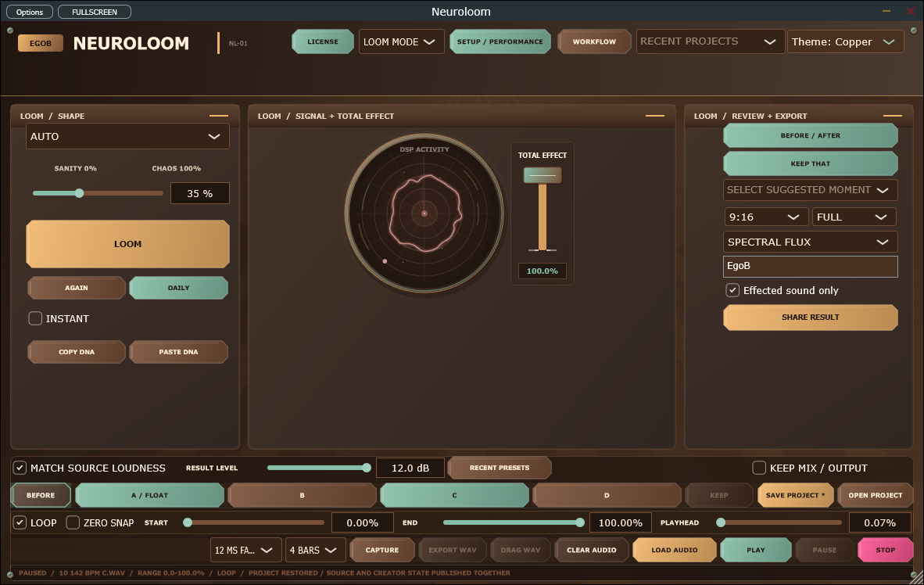Click the Pause button
The image size is (924, 585).
[x=825, y=550]
